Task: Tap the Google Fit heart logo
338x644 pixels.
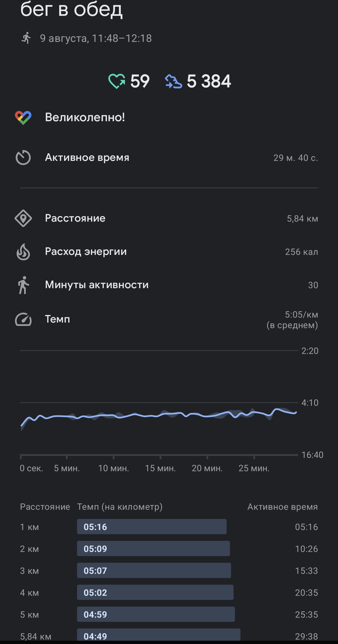Action: click(x=23, y=118)
